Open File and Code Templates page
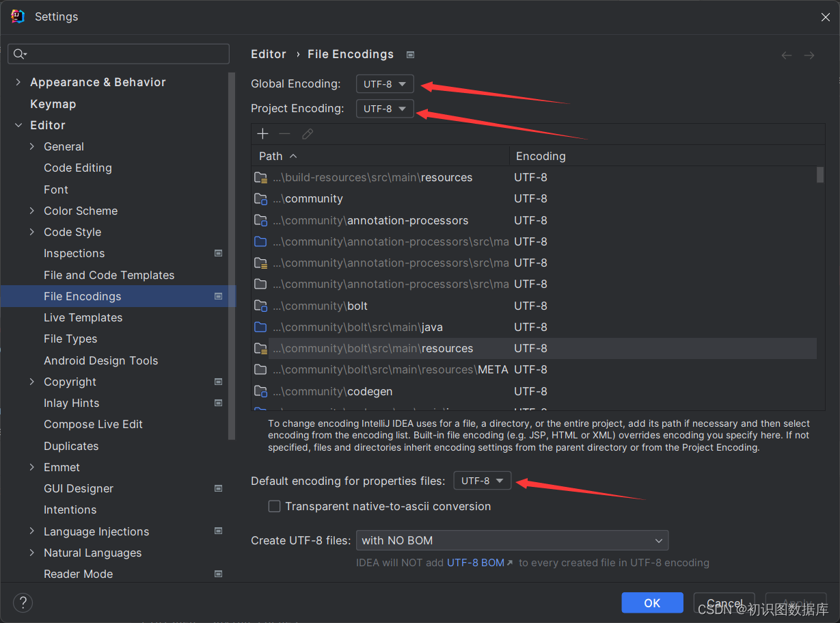This screenshot has height=623, width=840. tap(109, 275)
